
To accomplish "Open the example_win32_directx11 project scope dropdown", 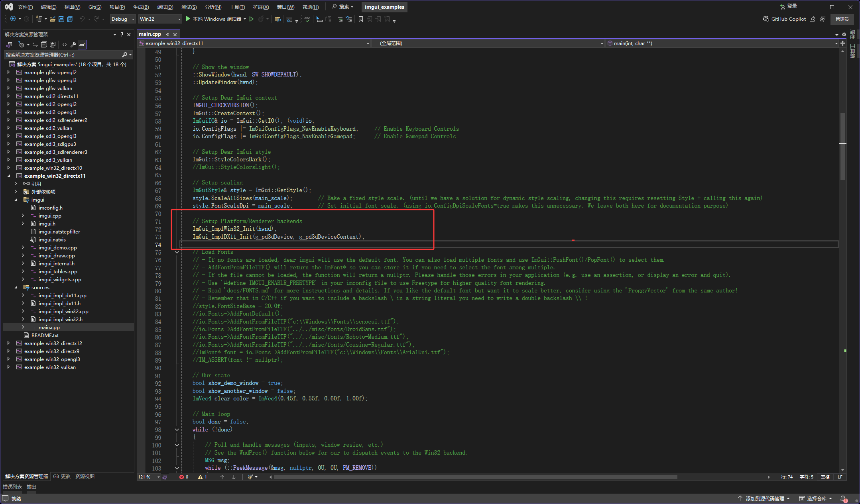I will point(254,43).
